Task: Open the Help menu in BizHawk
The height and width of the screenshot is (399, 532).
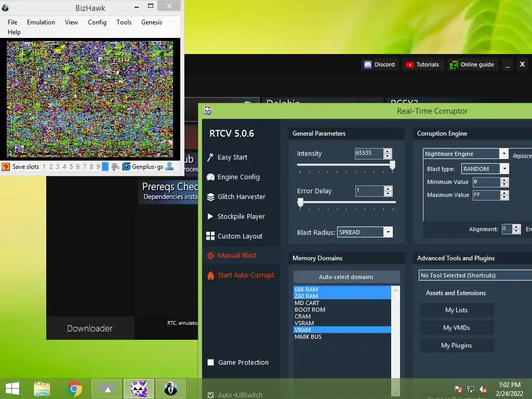Action: point(14,32)
